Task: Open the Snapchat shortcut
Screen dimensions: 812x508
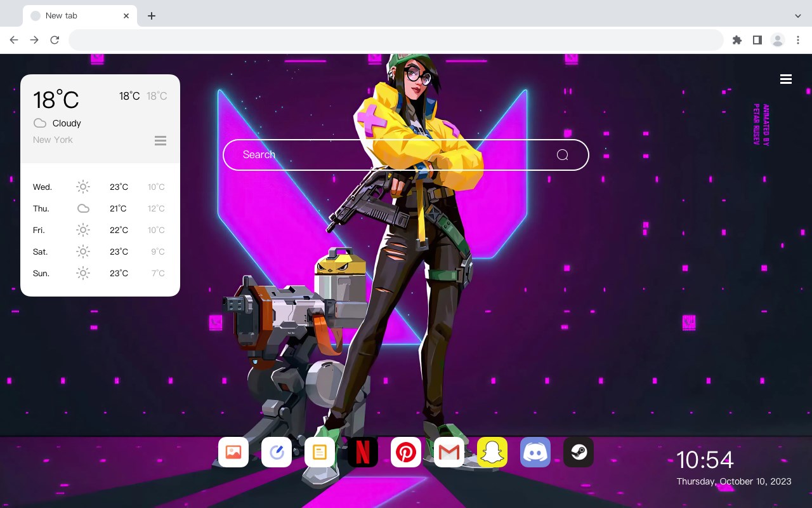Action: click(x=492, y=452)
